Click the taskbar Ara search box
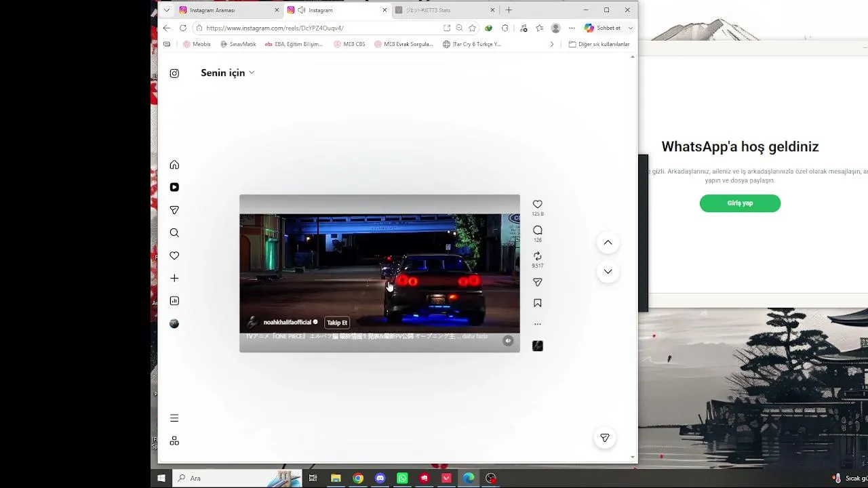Image resolution: width=868 pixels, height=488 pixels. tap(237, 478)
